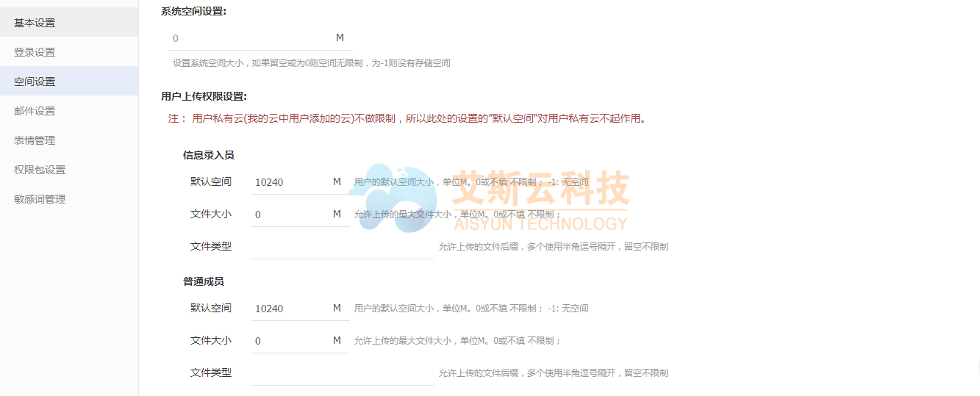Open the 权限包设置 menu entry
The height and width of the screenshot is (396, 980).
pos(40,170)
